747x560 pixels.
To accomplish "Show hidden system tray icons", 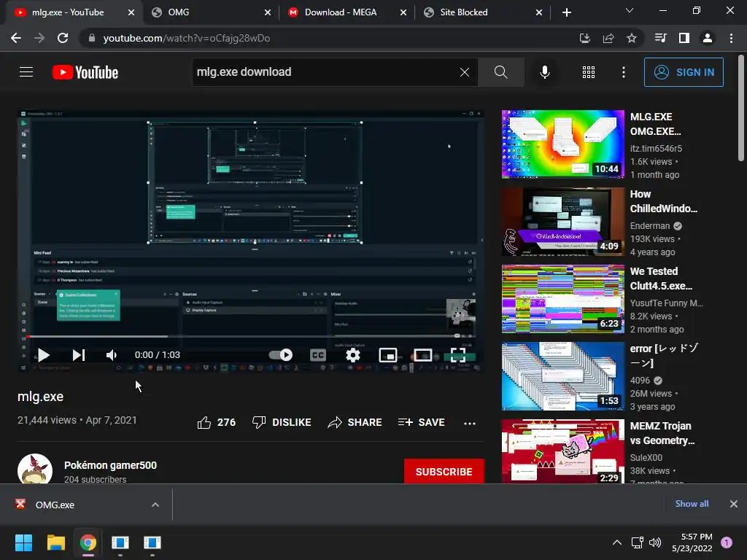I will 617,542.
